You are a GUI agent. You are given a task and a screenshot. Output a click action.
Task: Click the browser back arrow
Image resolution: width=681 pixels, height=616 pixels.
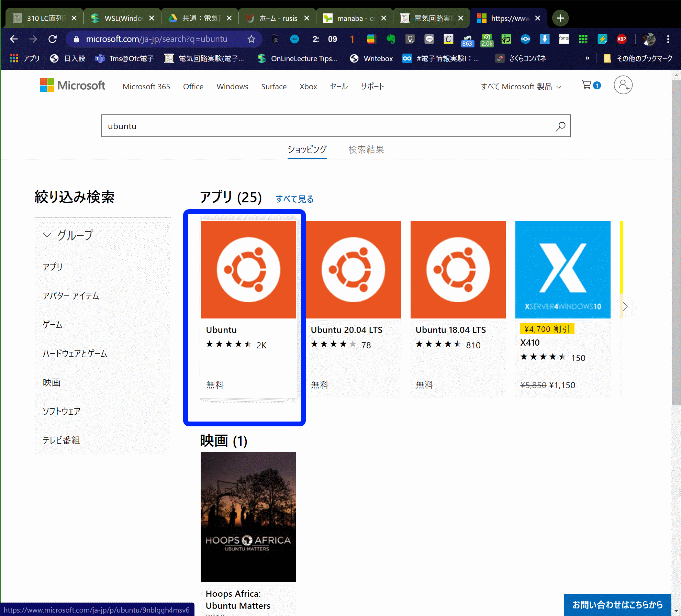click(14, 39)
